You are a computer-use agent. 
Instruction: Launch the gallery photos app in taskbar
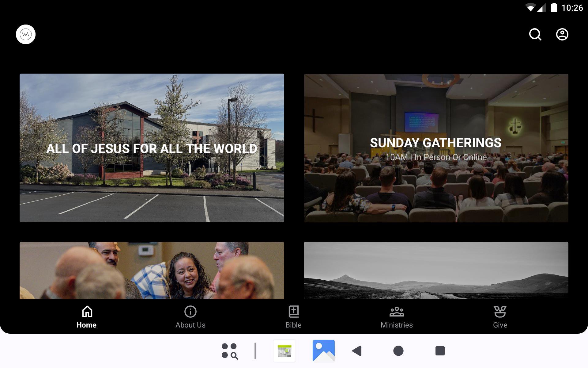pos(323,351)
